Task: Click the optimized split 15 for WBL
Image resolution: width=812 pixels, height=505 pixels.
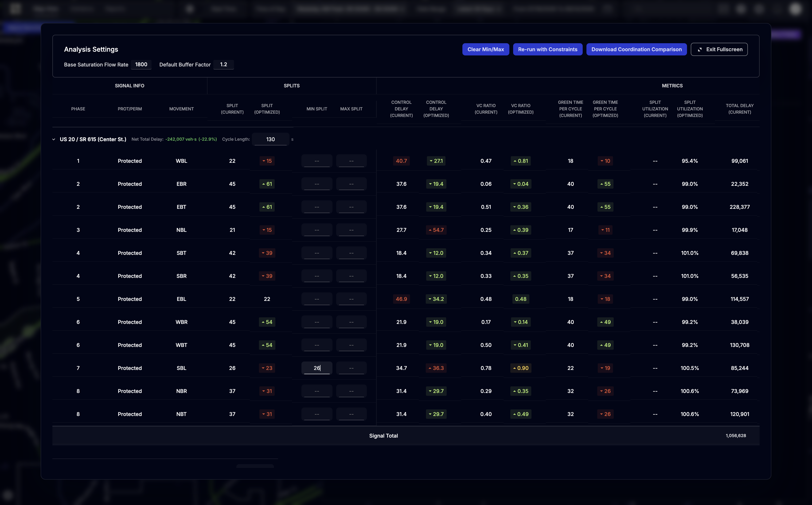Action: point(267,161)
